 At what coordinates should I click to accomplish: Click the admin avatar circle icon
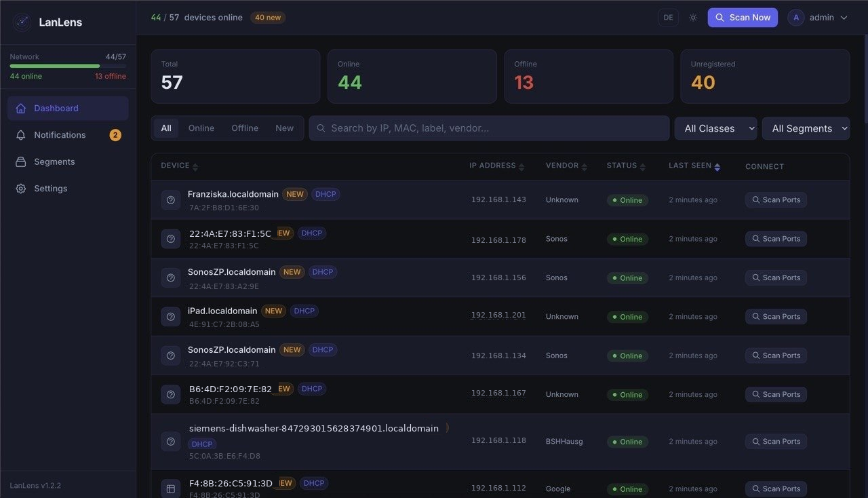pyautogui.click(x=795, y=18)
